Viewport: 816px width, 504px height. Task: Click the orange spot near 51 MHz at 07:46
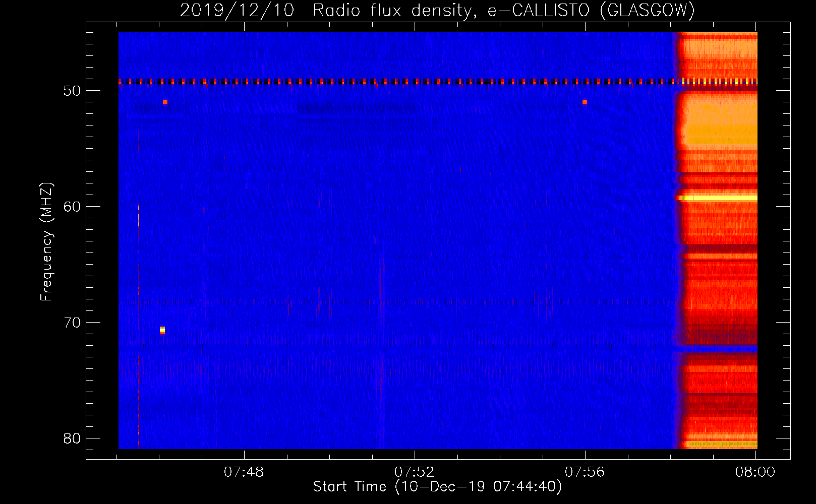click(165, 102)
